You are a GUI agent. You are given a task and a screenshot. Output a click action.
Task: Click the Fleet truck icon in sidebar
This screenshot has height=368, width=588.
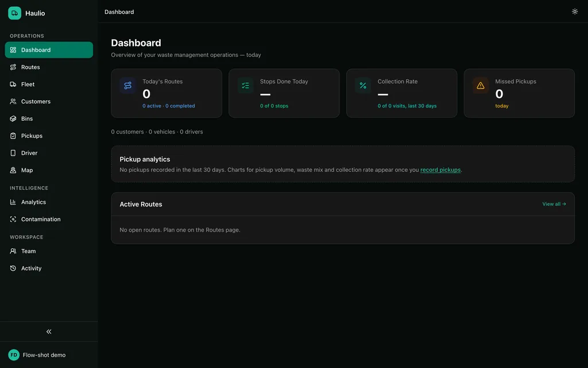pos(13,85)
